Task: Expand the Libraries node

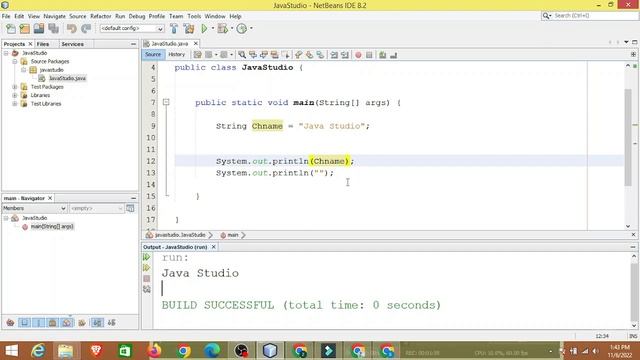Action: tap(15, 95)
